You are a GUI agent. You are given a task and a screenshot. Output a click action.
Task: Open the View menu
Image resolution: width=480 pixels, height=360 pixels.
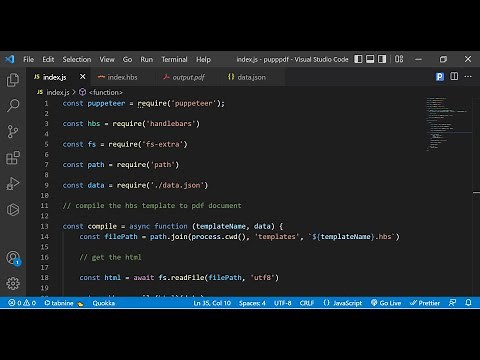tap(107, 59)
